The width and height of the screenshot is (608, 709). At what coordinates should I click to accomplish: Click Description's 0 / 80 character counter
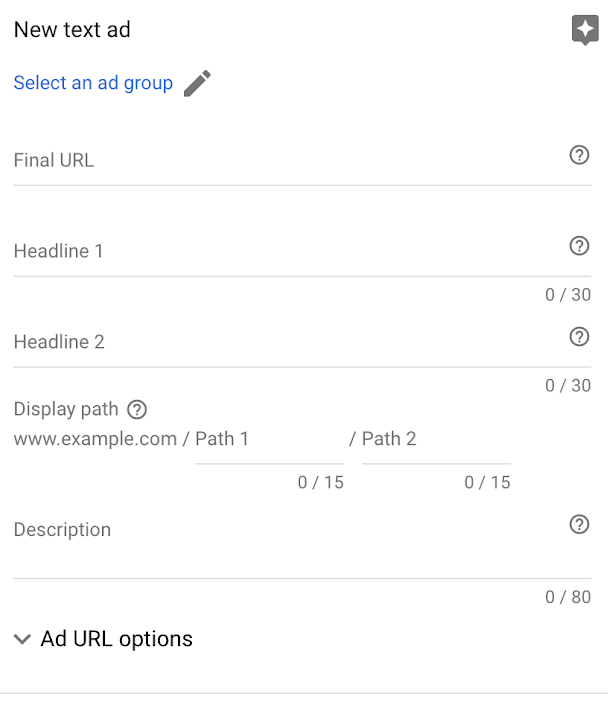point(568,597)
